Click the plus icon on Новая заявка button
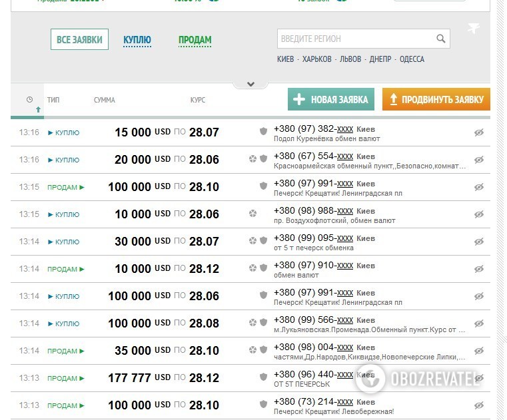 (299, 100)
